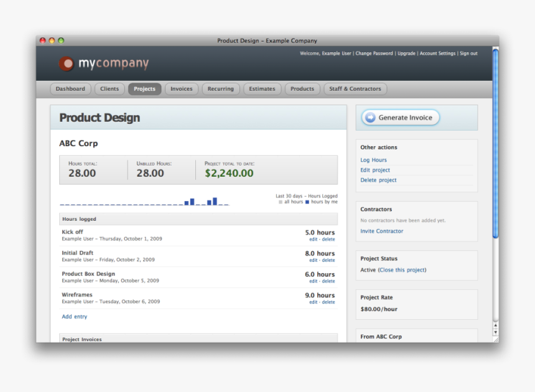This screenshot has height=392, width=535.
Task: Click Edit project link
Action: (375, 170)
